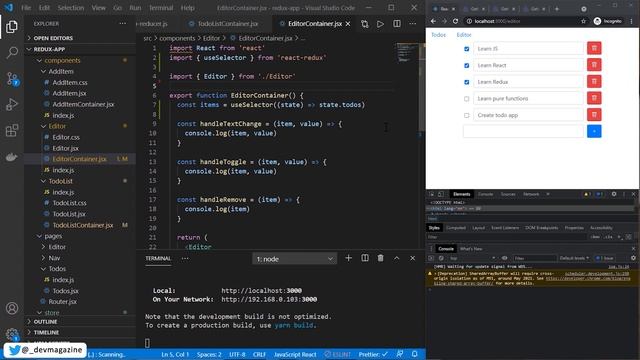
Task: Open the Manage gear in activity bar
Action: (12, 335)
